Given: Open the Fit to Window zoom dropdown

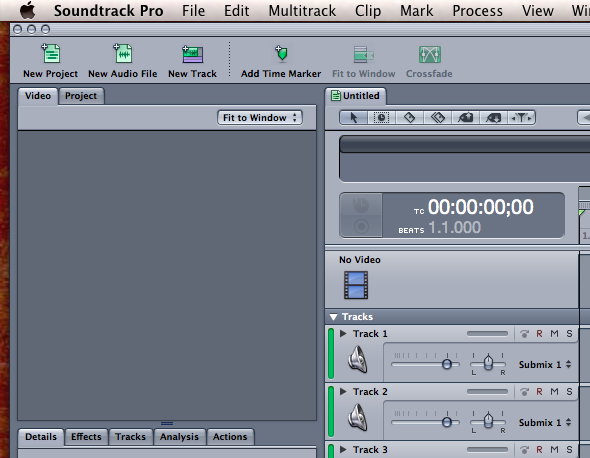Looking at the screenshot, I should [x=260, y=118].
